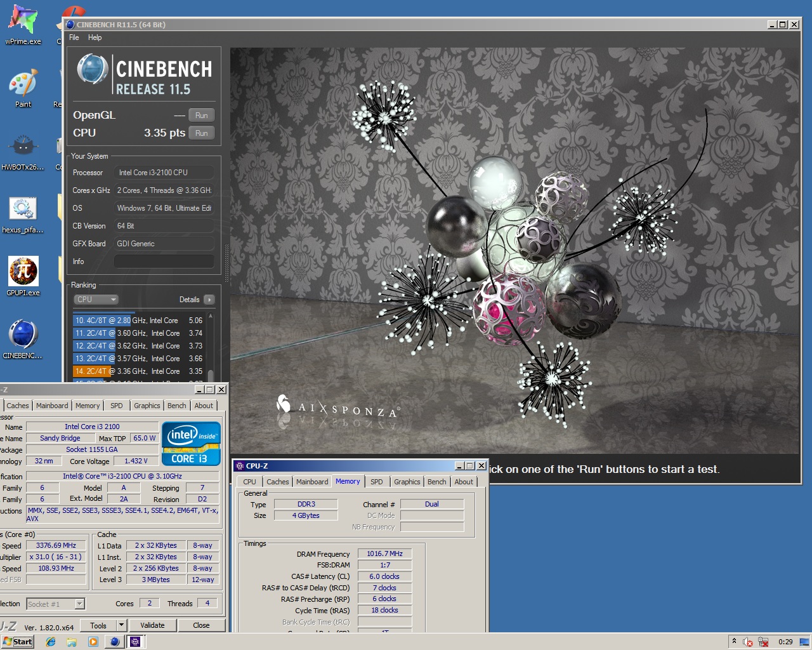Image resolution: width=812 pixels, height=650 pixels.
Task: Click the muted volume tray icon
Action: [748, 642]
